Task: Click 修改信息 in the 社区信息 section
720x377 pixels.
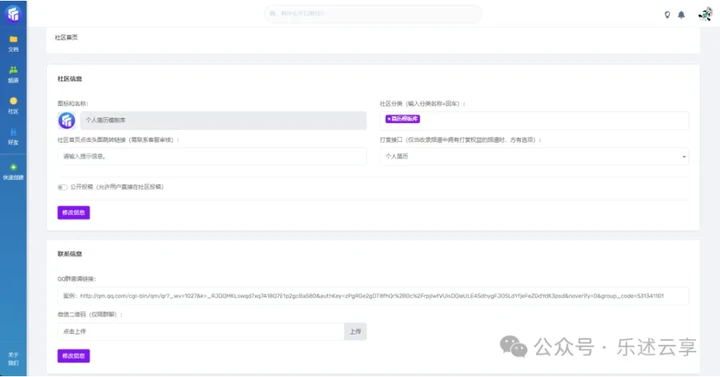Action: click(x=73, y=213)
